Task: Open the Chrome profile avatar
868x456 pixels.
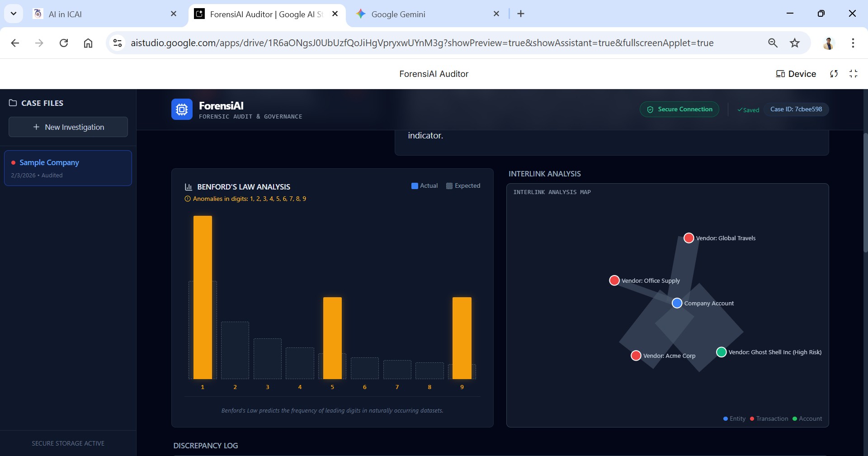Action: [828, 43]
